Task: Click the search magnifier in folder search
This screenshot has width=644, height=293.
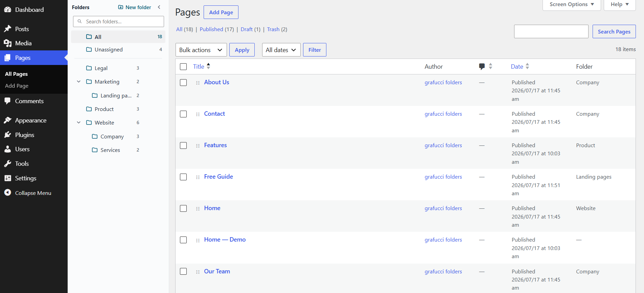Action: click(x=80, y=21)
